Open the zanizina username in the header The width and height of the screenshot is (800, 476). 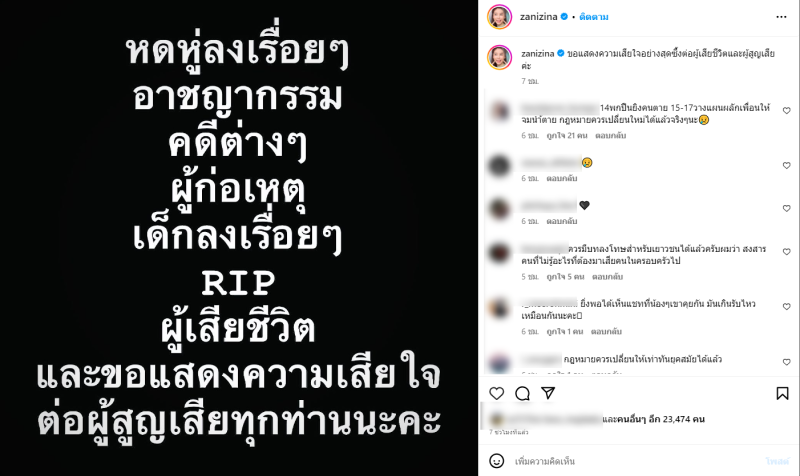(x=538, y=17)
